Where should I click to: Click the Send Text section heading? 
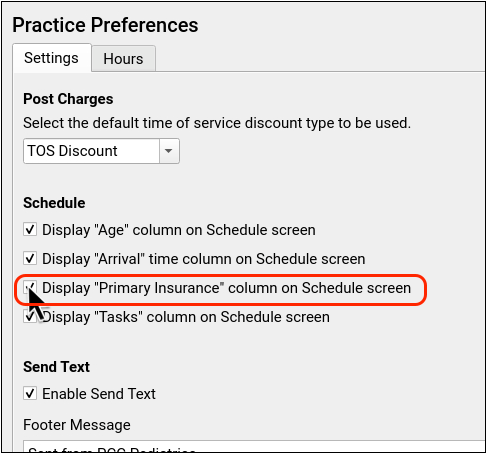[57, 367]
